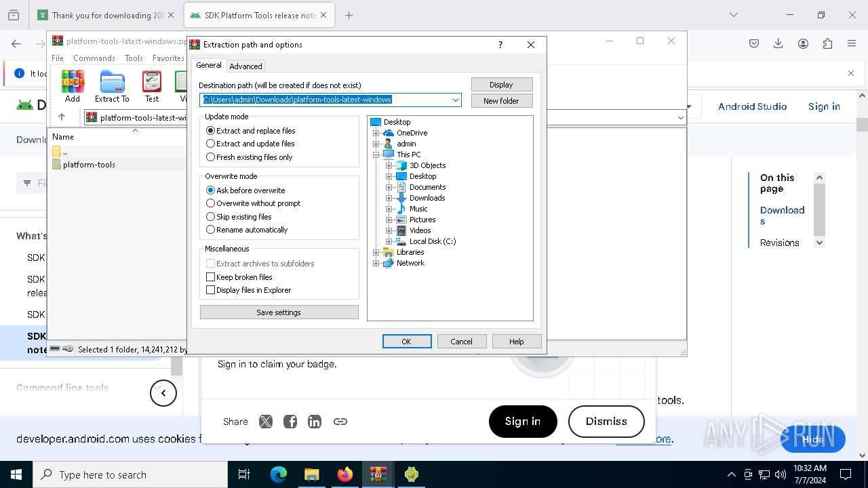The width and height of the screenshot is (868, 488).
Task: Collapse the side navigation with the chevron circle
Action: click(x=163, y=393)
